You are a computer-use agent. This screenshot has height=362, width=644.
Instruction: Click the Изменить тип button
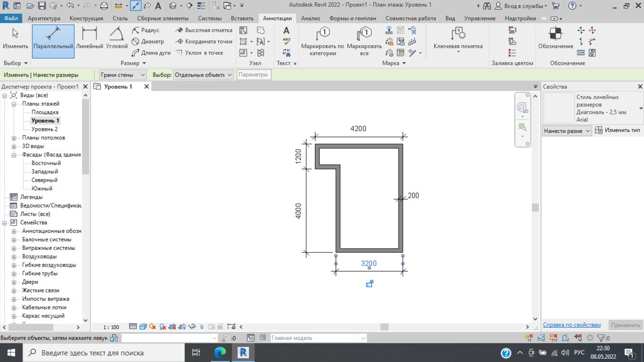(x=618, y=130)
